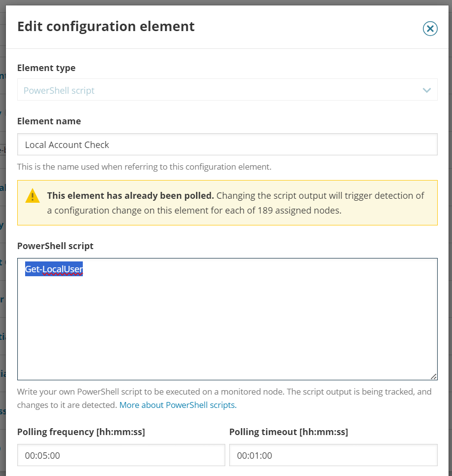This screenshot has height=476, width=452.
Task: Click the Element name label
Action: [49, 121]
